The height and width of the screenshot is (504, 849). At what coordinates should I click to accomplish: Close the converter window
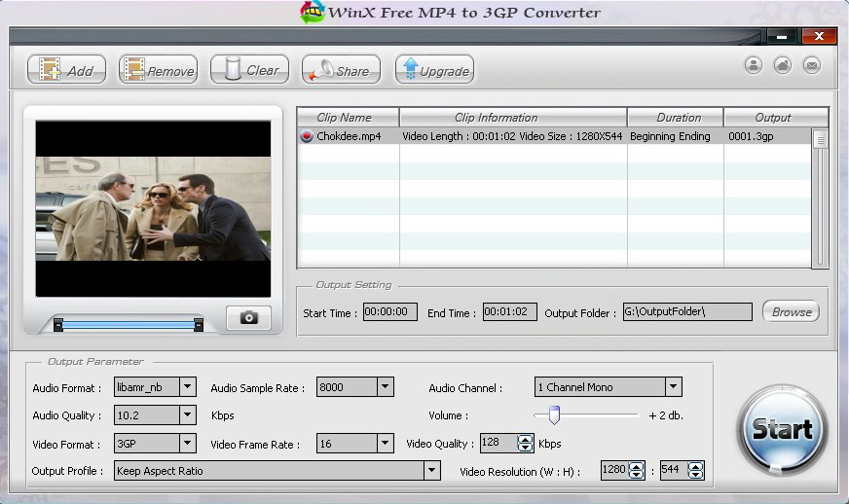(819, 36)
